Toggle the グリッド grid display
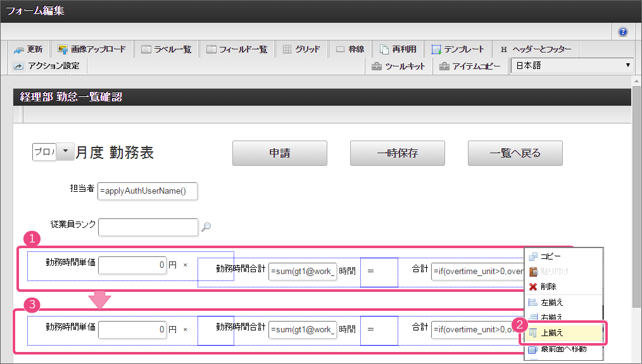The image size is (642, 364). (x=301, y=49)
